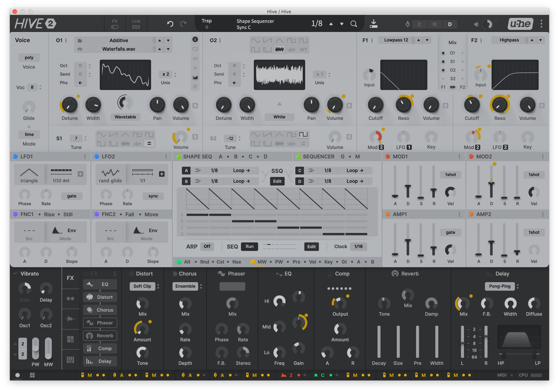Click the MOD1 1shot button

tap(450, 175)
